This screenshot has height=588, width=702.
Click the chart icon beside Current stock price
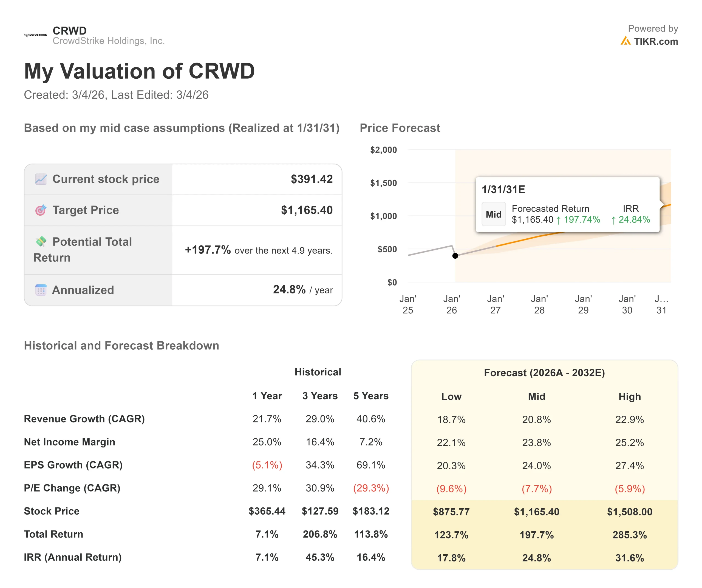(x=41, y=179)
